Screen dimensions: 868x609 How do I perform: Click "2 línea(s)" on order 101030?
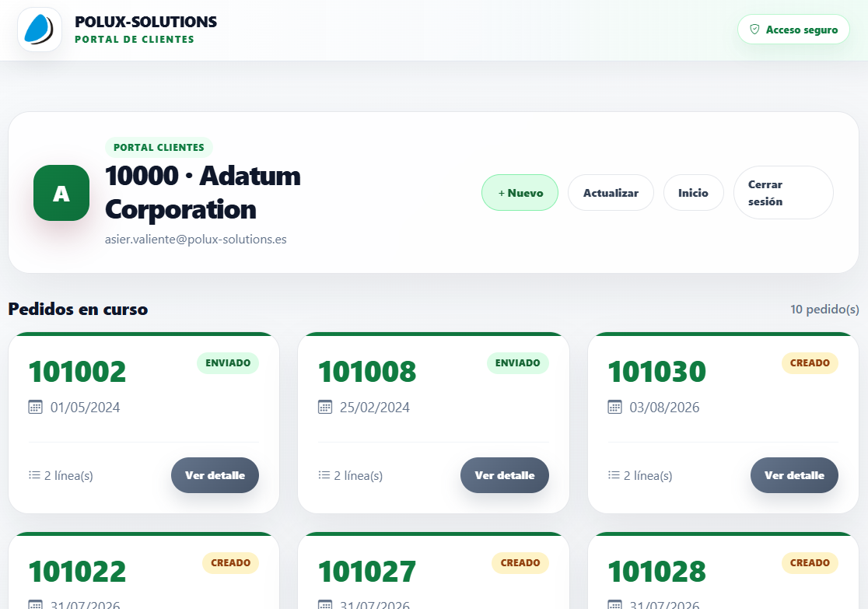(648, 475)
